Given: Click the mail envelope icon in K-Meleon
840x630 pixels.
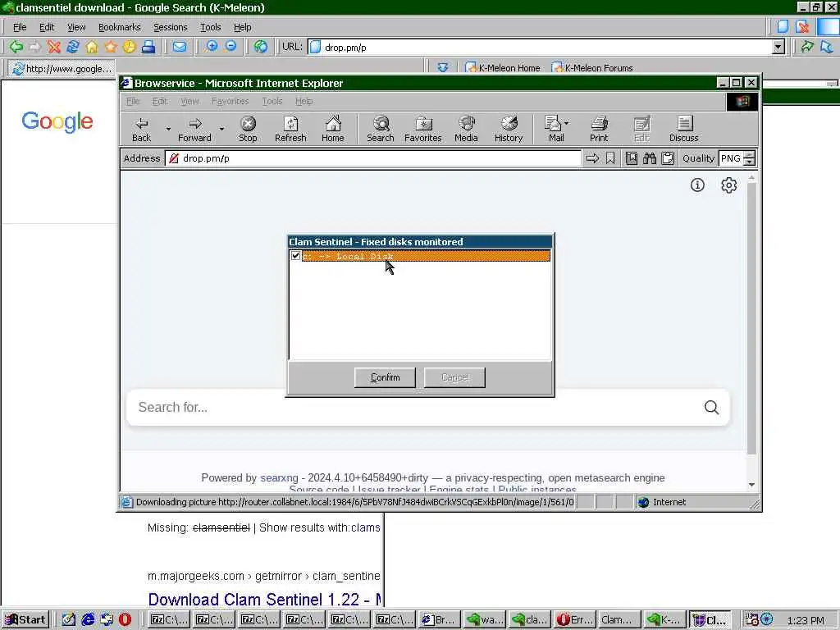Looking at the screenshot, I should pos(180,47).
